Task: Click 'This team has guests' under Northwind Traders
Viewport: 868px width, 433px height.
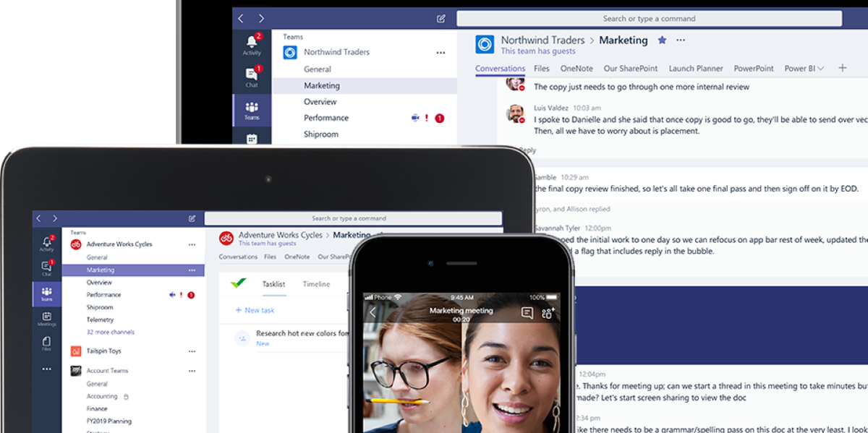Action: tap(538, 51)
